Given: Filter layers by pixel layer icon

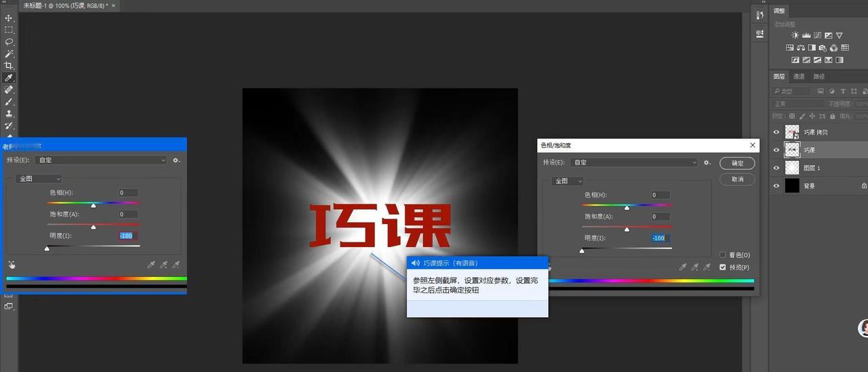Looking at the screenshot, I should point(821,91).
